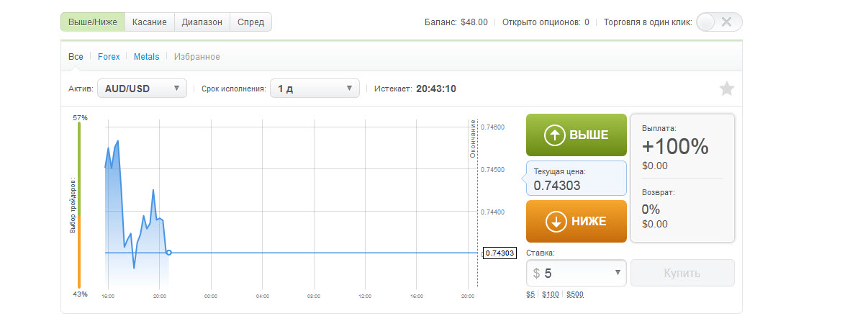
Task: Select the Спред tab
Action: click(x=250, y=22)
